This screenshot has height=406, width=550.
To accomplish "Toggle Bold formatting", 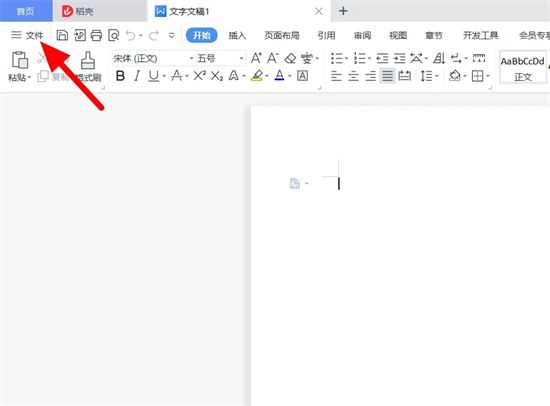I will pos(120,76).
